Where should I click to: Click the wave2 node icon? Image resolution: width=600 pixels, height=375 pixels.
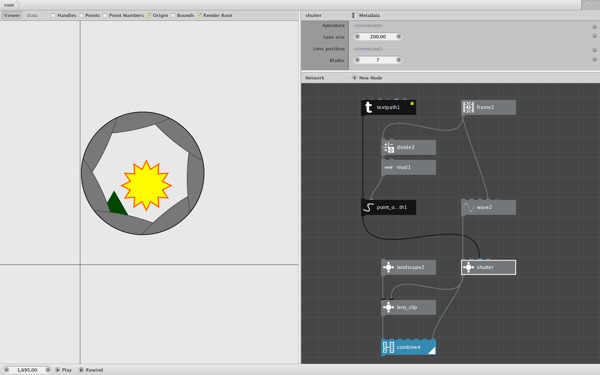[x=468, y=207]
